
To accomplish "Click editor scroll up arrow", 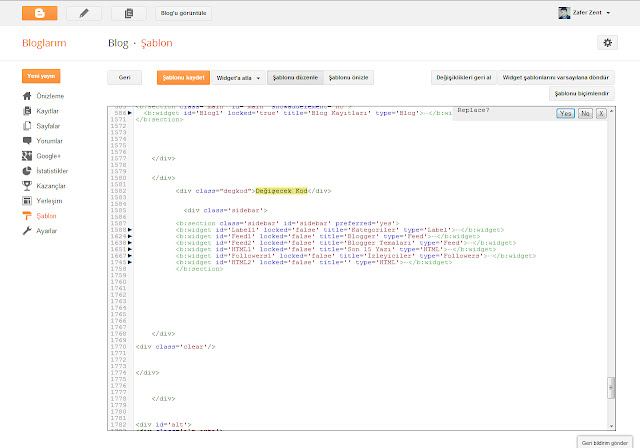I will [x=611, y=111].
